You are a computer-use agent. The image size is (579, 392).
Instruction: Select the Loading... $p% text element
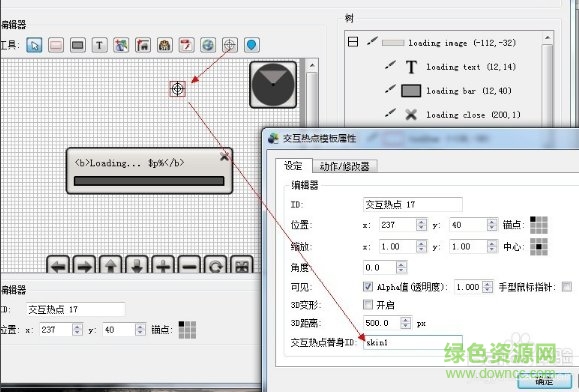tap(129, 163)
